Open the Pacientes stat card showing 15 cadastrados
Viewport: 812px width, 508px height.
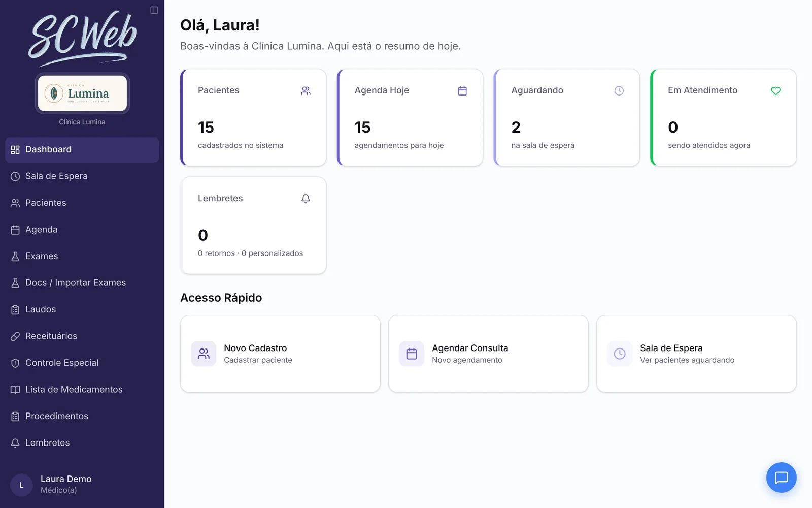pos(253,117)
